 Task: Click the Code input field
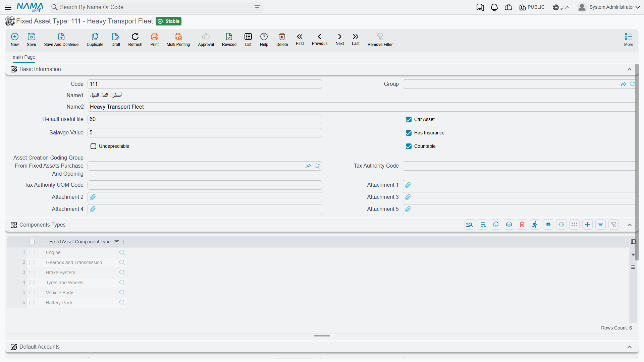click(205, 84)
